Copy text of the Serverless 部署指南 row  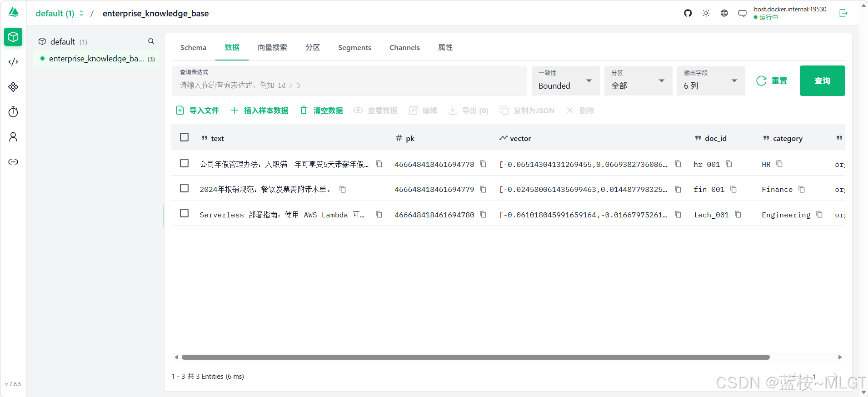coord(379,214)
